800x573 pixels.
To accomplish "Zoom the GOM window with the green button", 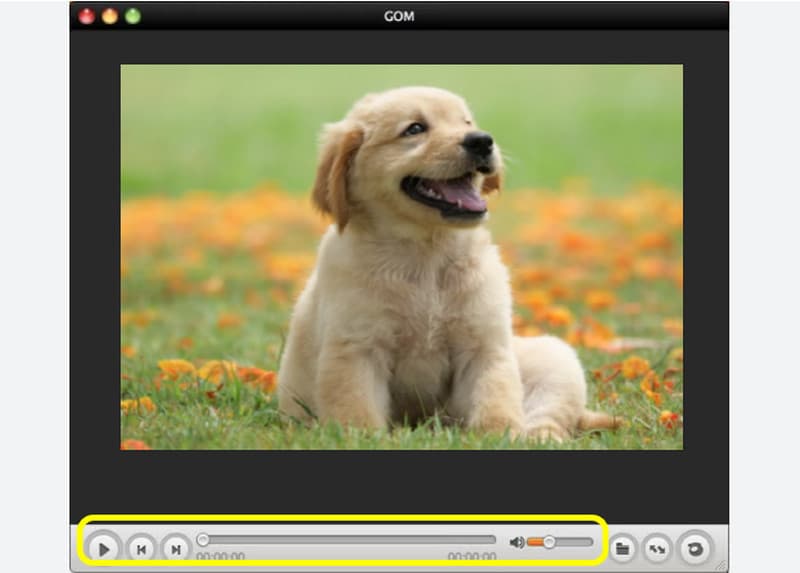I will click(132, 16).
